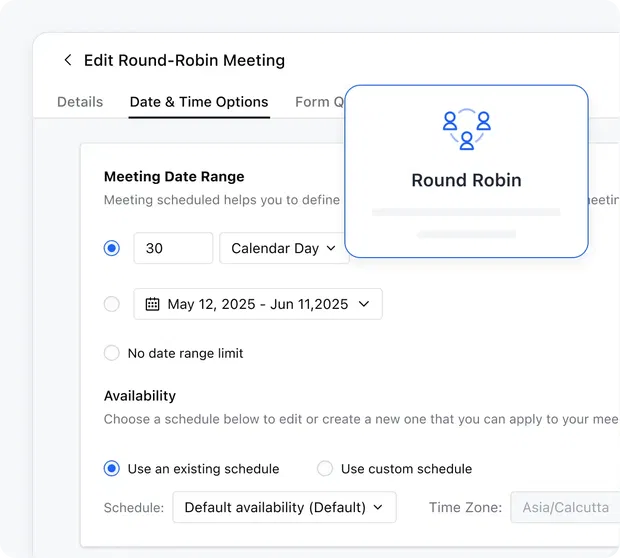
Task: Select the specific date range radio button
Action: (x=112, y=304)
